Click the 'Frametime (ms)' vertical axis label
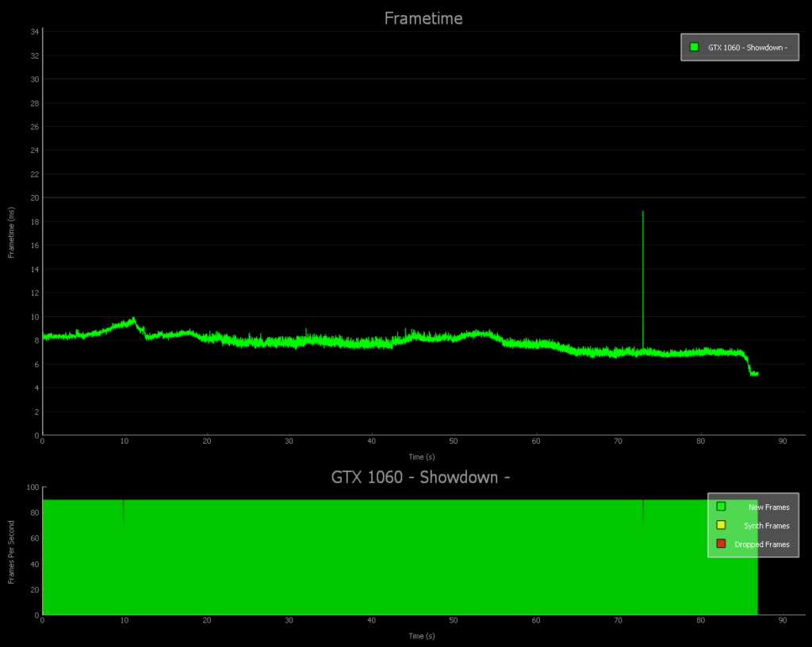This screenshot has height=647, width=812. point(12,234)
